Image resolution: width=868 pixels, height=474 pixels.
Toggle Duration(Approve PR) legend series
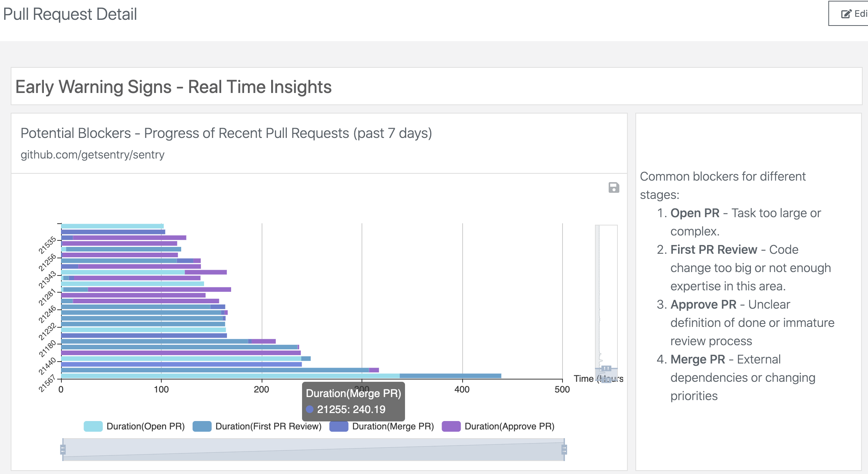(509, 426)
